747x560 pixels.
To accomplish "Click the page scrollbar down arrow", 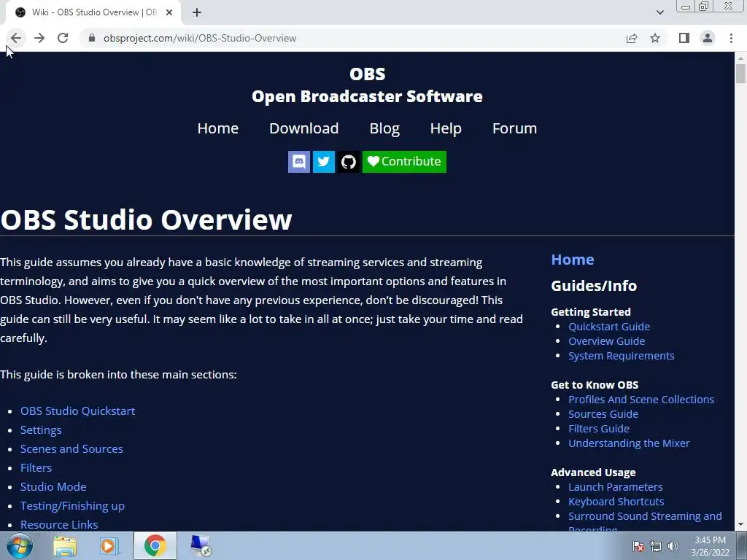I will pos(740,525).
